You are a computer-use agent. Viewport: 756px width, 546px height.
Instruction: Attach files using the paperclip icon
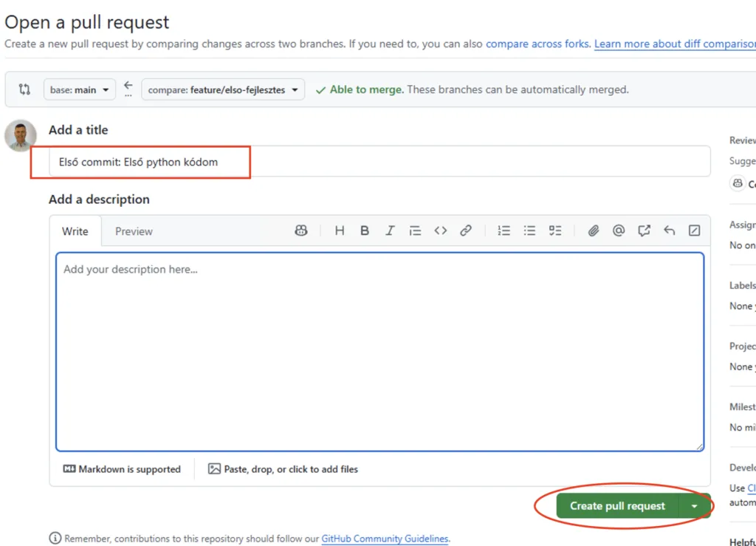click(x=594, y=231)
